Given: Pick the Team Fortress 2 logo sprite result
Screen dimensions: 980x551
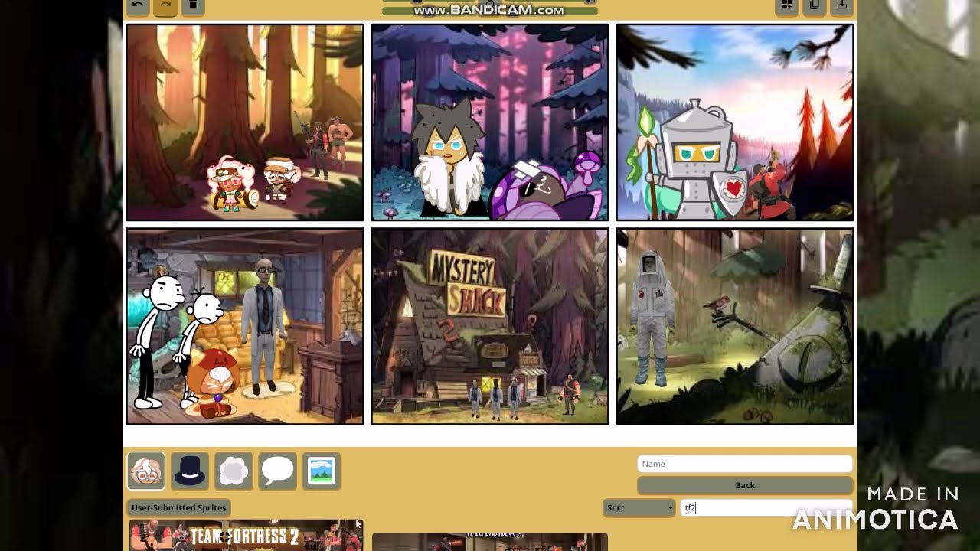Looking at the screenshot, I should (246, 536).
